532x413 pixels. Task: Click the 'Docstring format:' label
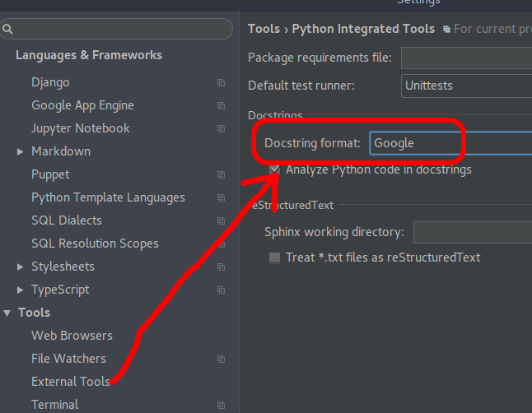click(x=312, y=143)
